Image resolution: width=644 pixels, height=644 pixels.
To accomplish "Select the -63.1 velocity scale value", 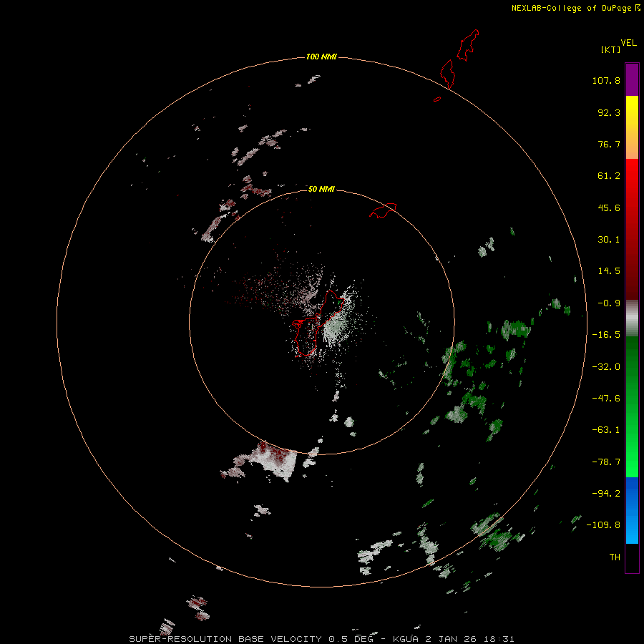I will (x=606, y=430).
